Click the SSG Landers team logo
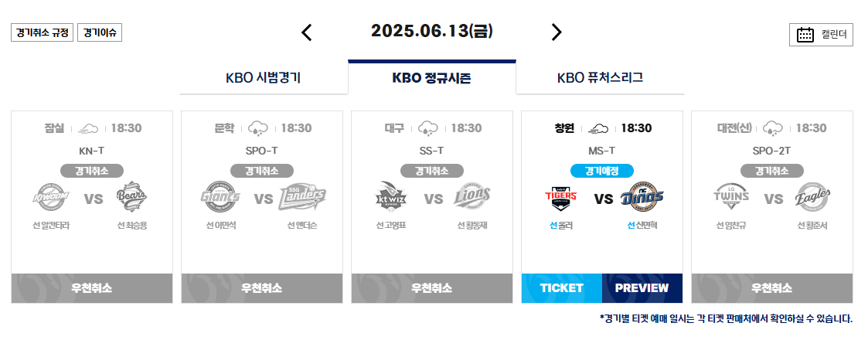This screenshot has height=340, width=868. coord(302,198)
